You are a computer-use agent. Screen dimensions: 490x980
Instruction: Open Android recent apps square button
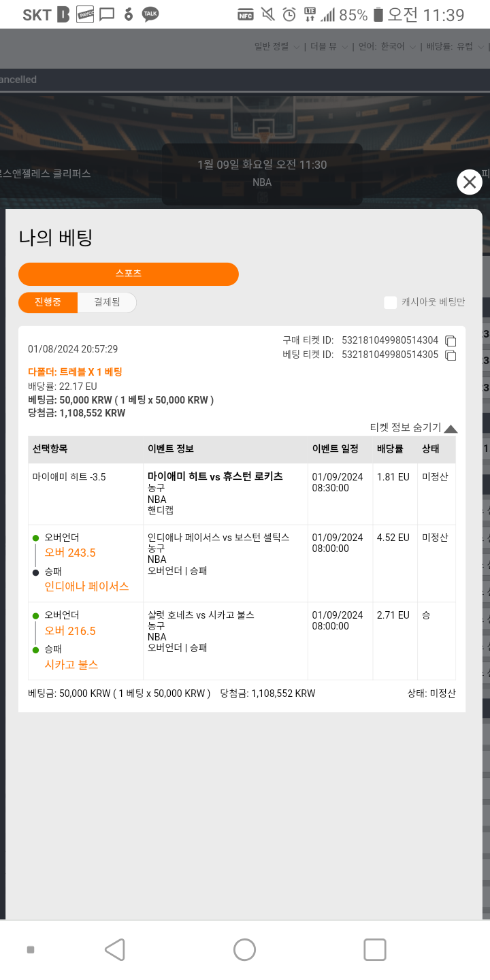click(x=375, y=949)
